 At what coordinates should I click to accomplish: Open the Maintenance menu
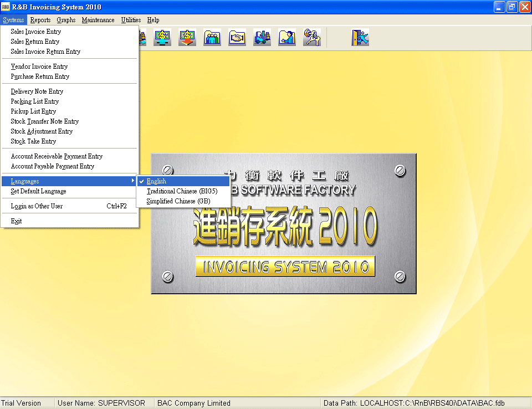(x=98, y=20)
